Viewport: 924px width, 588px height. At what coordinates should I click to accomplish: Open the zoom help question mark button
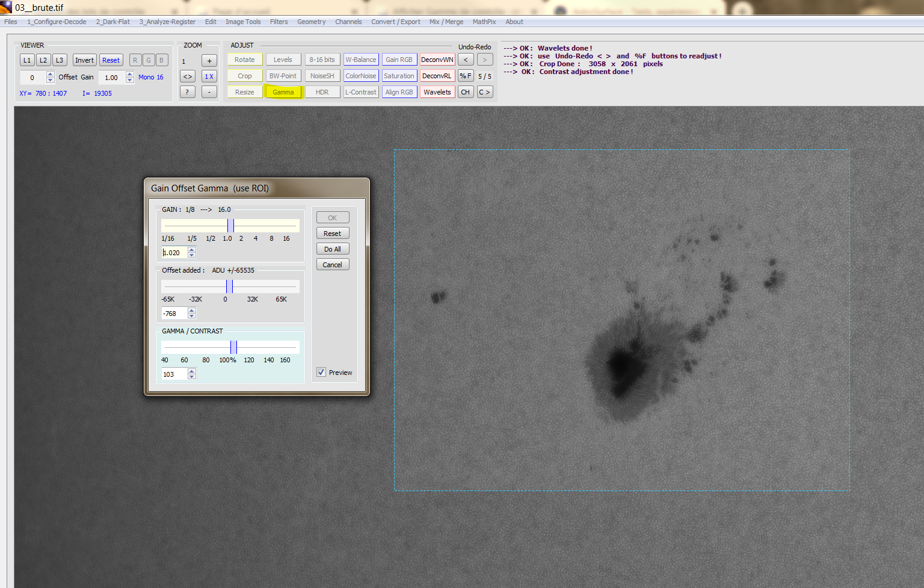click(x=188, y=92)
